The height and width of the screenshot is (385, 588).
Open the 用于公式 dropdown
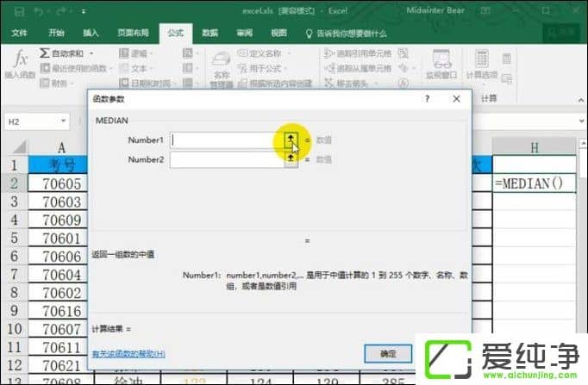tap(262, 69)
